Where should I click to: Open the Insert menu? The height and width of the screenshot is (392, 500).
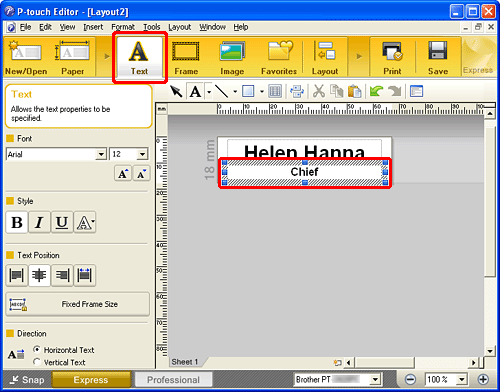point(93,27)
